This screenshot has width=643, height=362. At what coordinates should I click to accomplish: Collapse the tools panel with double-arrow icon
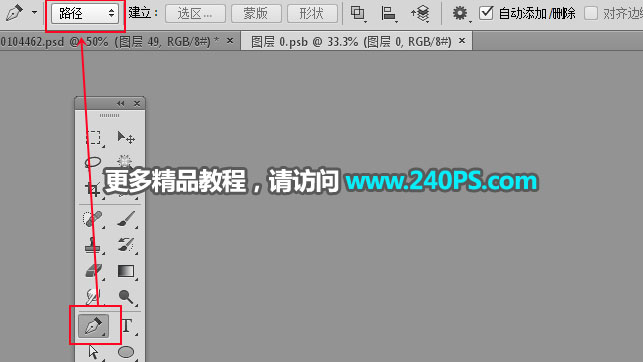point(120,103)
